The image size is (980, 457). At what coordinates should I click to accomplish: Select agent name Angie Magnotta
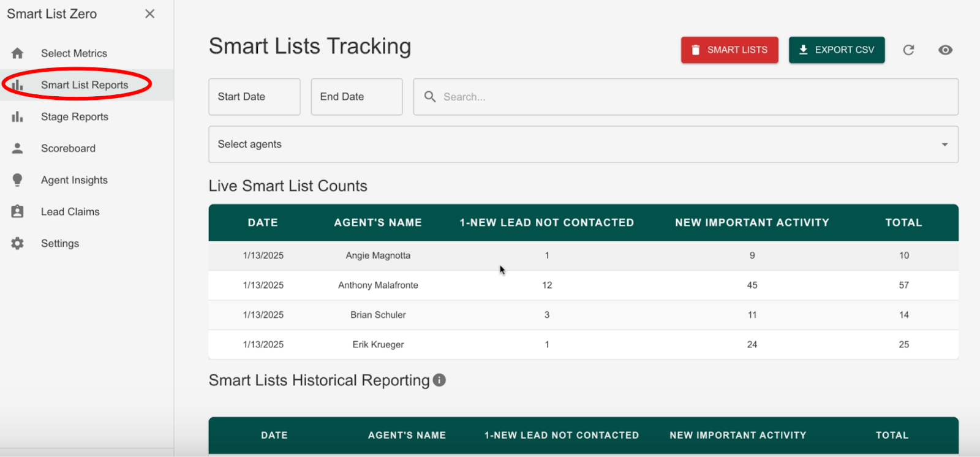378,255
